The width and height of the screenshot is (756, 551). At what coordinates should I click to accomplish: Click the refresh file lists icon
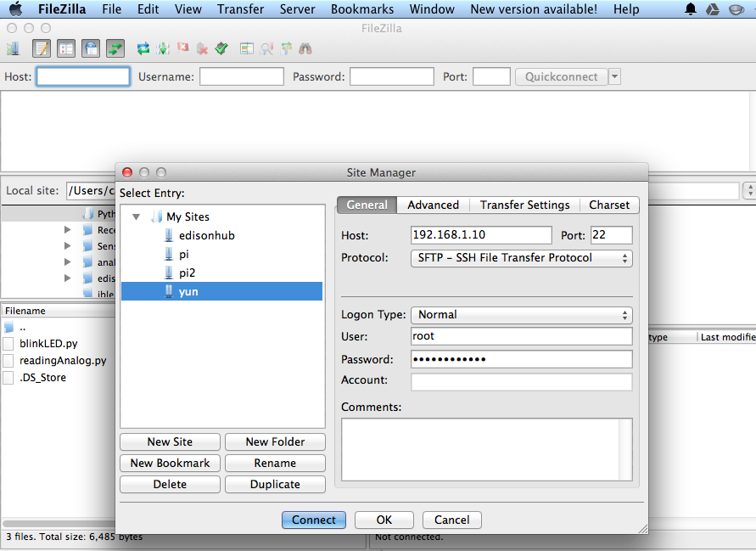(x=143, y=48)
